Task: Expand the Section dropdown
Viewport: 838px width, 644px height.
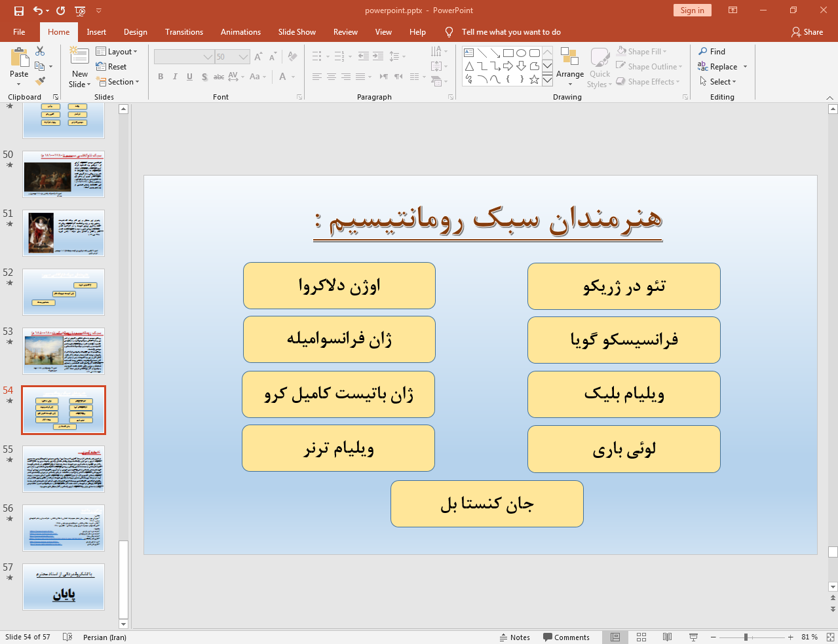Action: click(x=119, y=82)
